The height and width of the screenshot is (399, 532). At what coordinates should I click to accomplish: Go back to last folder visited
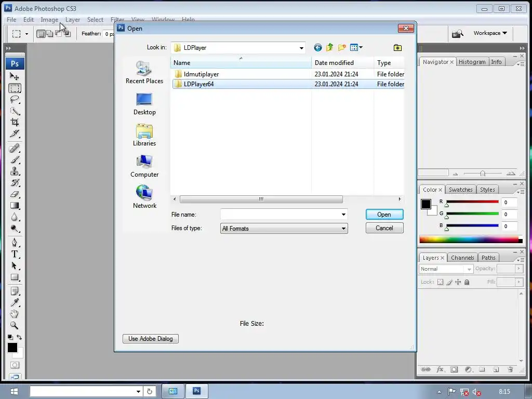tap(317, 47)
